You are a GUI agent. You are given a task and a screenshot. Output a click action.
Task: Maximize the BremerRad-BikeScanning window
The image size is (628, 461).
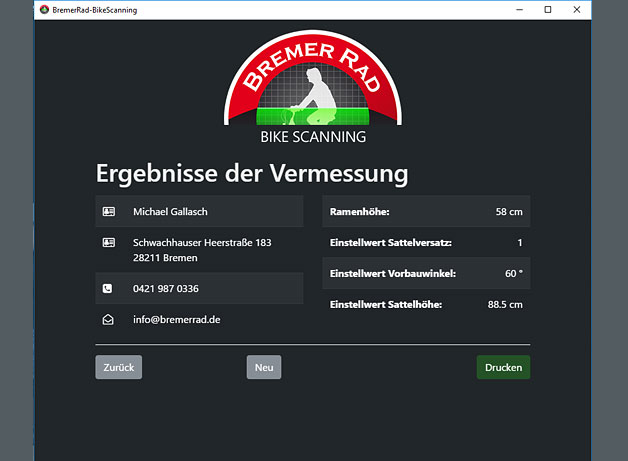548,10
